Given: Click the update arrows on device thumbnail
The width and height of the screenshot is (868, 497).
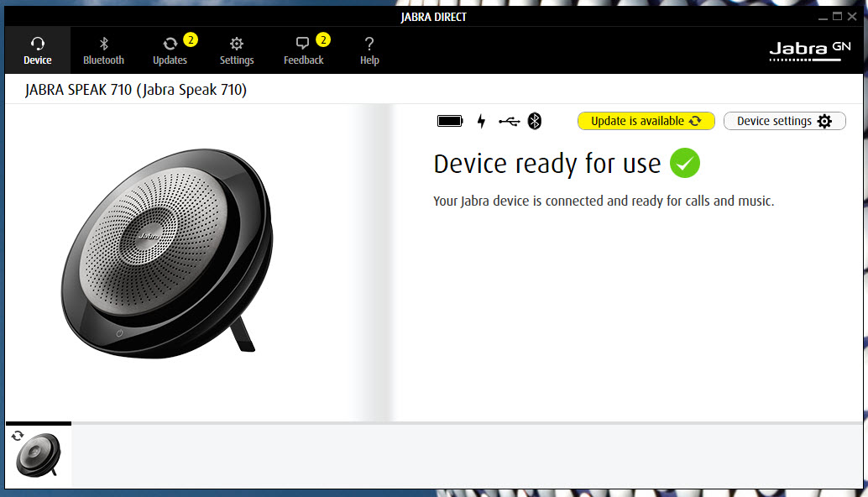Looking at the screenshot, I should [18, 436].
